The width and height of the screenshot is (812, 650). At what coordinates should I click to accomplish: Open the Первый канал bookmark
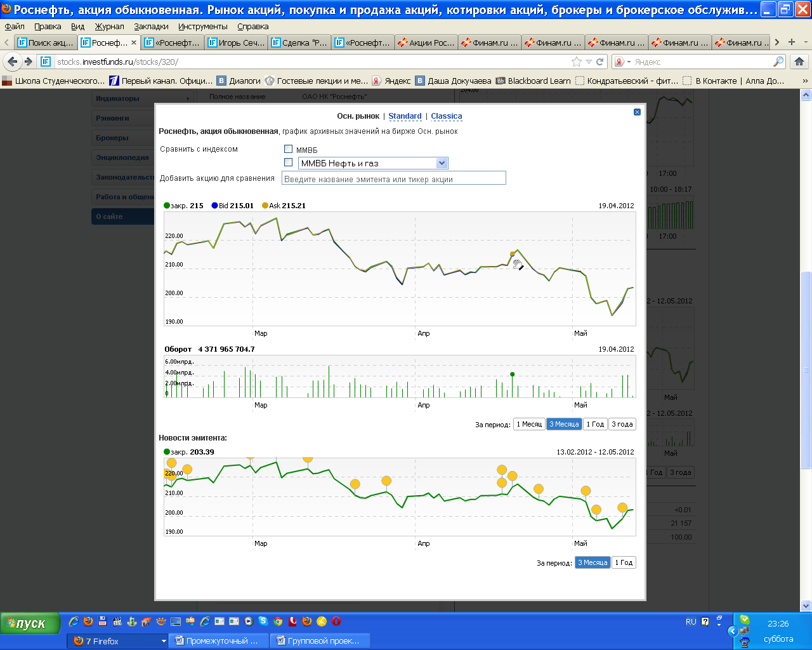coord(161,81)
